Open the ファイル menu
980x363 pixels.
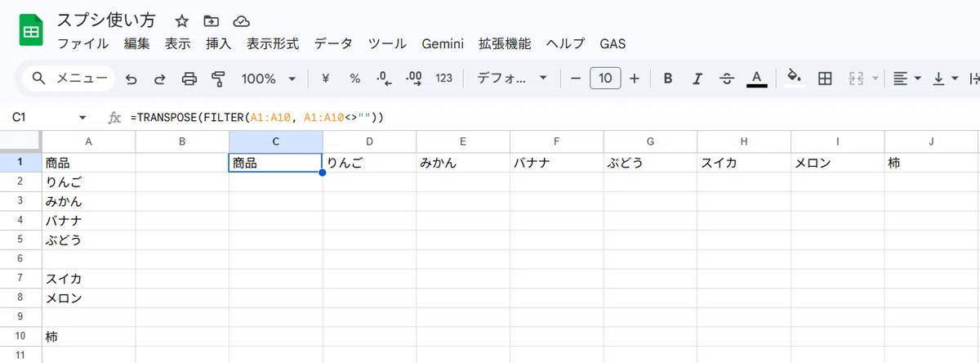[84, 43]
